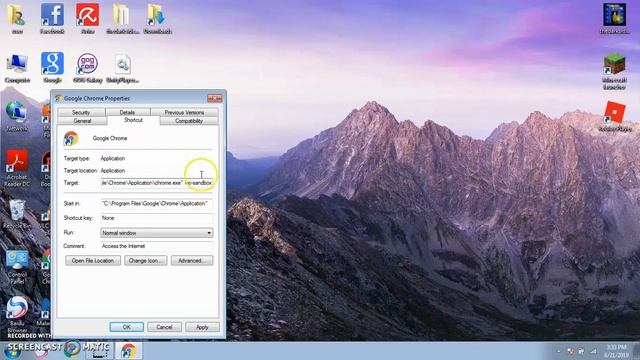
Task: Click Cancel in Chrome Properties
Action: (164, 327)
